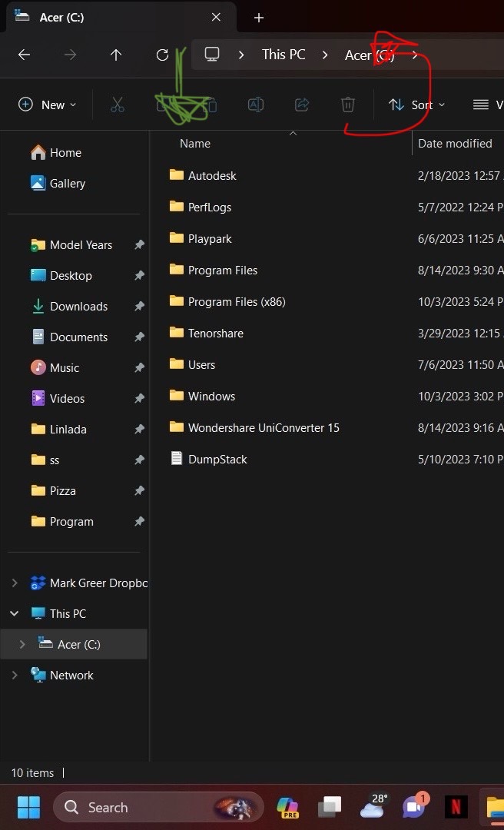Expand Mark Greer Dropbox tree node
This screenshot has height=830, width=504.
15,583
